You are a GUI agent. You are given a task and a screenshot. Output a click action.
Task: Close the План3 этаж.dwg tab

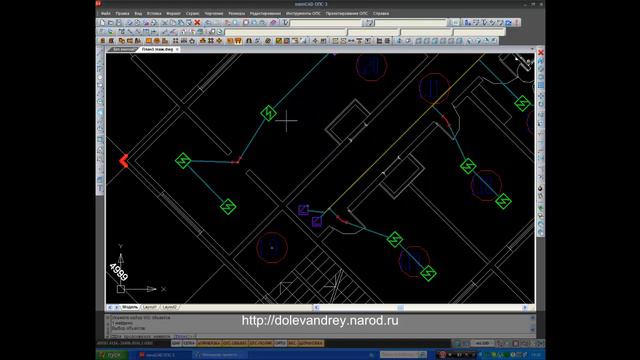pos(177,49)
